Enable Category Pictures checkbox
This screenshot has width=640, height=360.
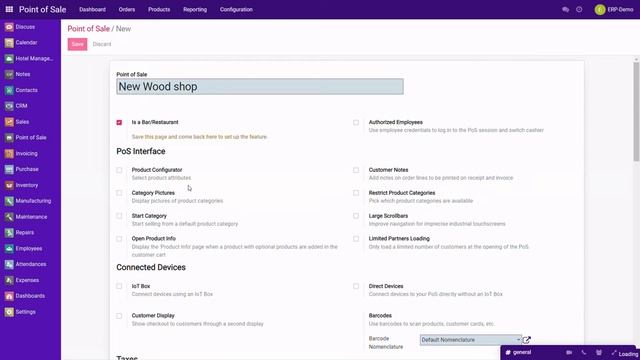(x=119, y=193)
